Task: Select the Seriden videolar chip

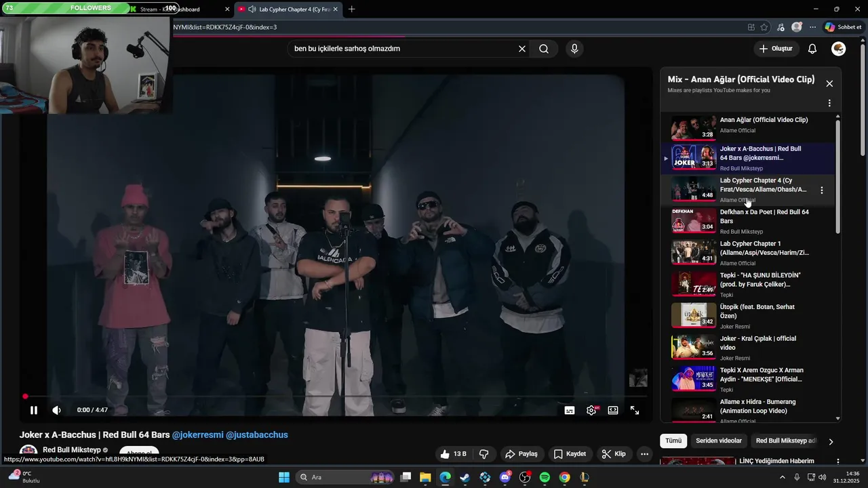Action: click(x=719, y=441)
